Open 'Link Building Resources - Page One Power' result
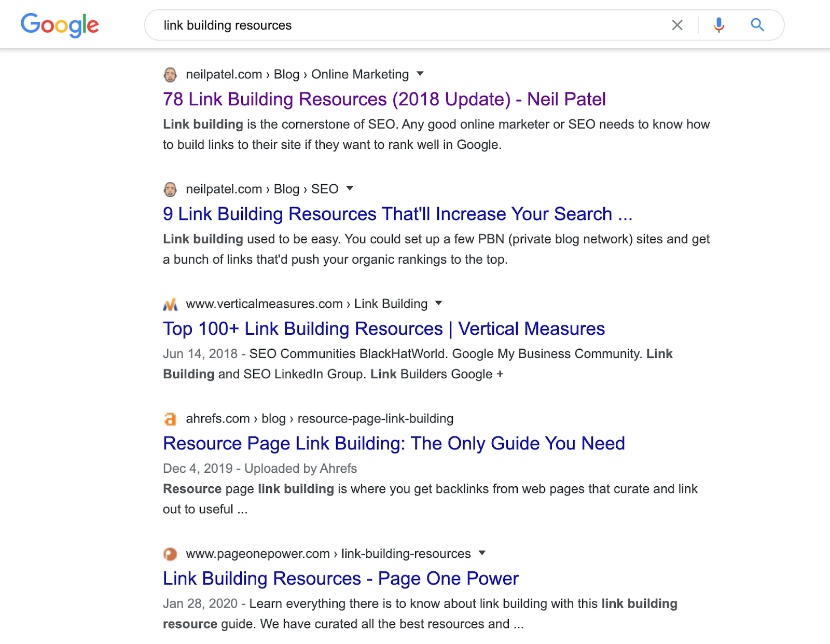 point(341,578)
